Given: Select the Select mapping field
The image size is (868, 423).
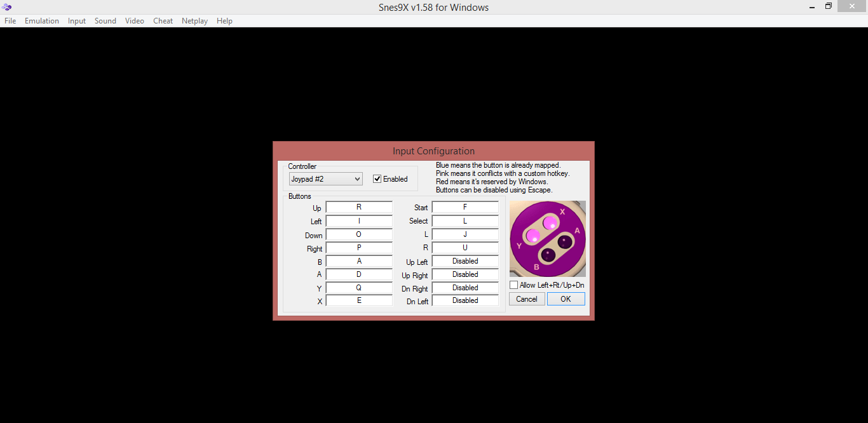Looking at the screenshot, I should [x=465, y=221].
